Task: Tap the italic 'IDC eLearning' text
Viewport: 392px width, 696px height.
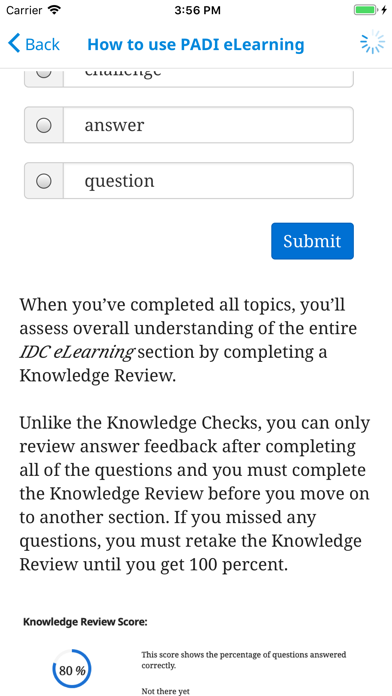Action: pyautogui.click(x=76, y=352)
